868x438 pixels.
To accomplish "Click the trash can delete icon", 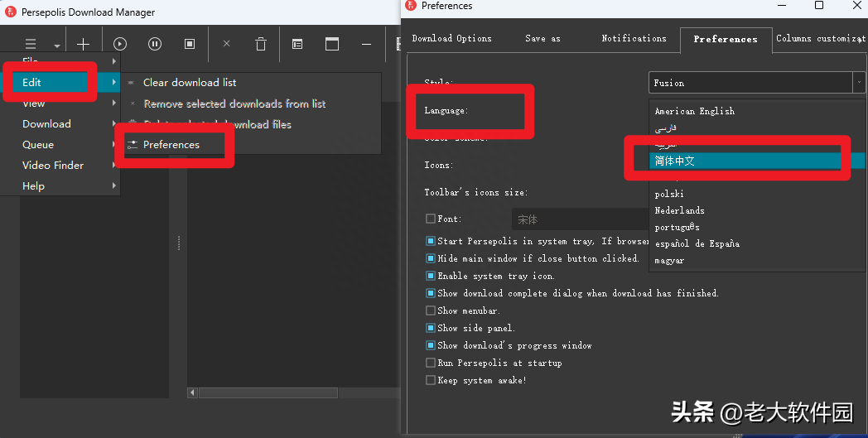I will 261,44.
